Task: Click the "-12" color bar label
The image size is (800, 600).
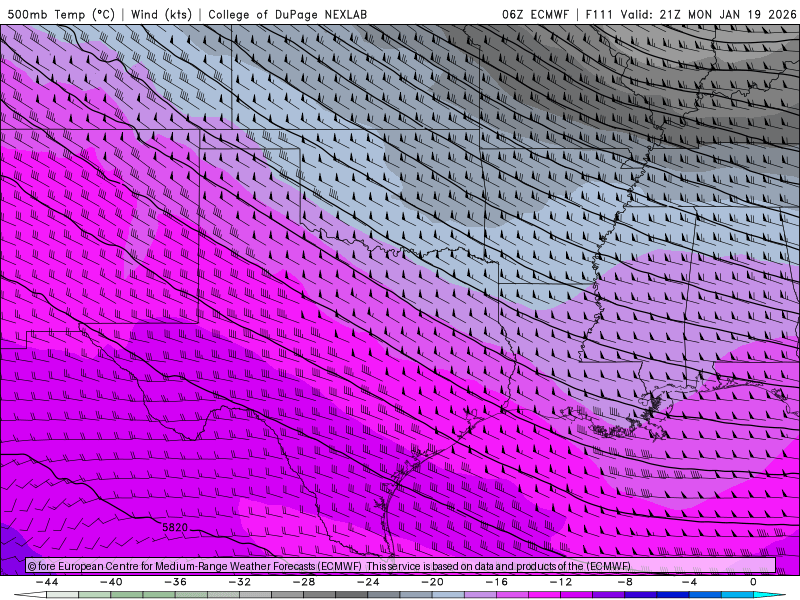Action: click(561, 582)
